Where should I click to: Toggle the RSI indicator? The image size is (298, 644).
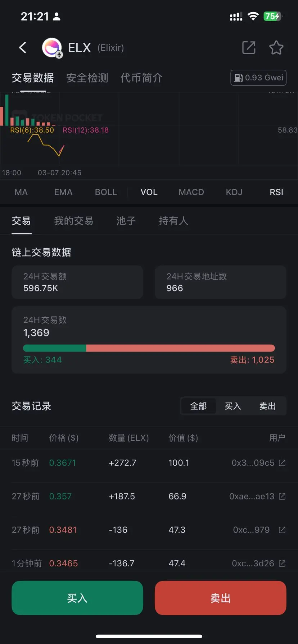(x=276, y=192)
